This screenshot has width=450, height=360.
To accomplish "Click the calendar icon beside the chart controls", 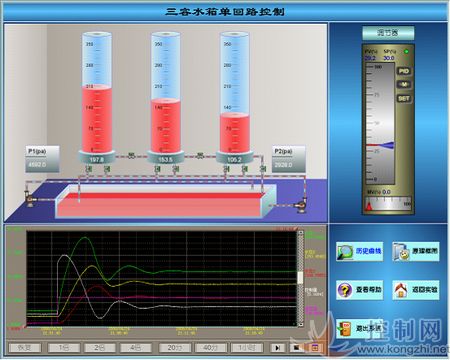I will (315, 348).
